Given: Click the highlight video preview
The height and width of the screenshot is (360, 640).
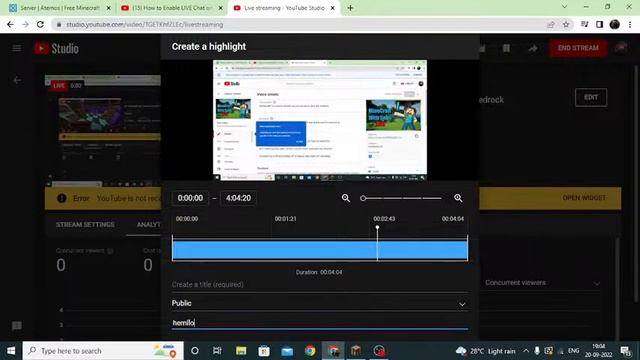Looking at the screenshot, I should coord(320,120).
